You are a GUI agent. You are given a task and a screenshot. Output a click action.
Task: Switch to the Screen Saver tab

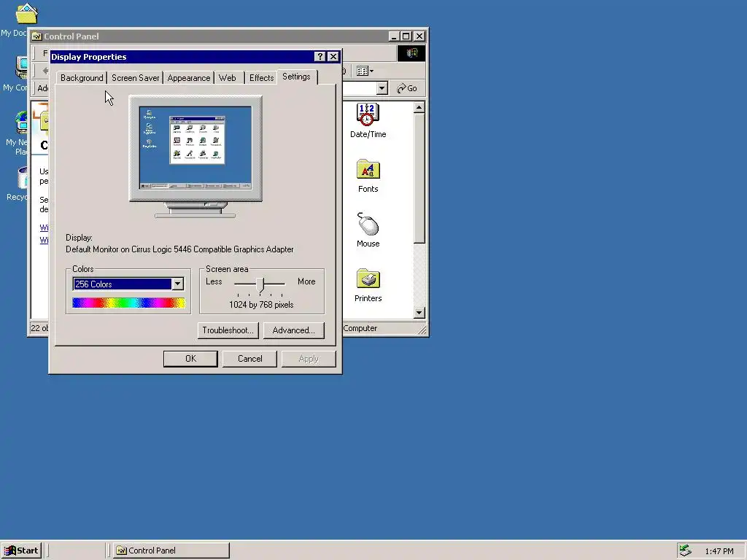[135, 77]
